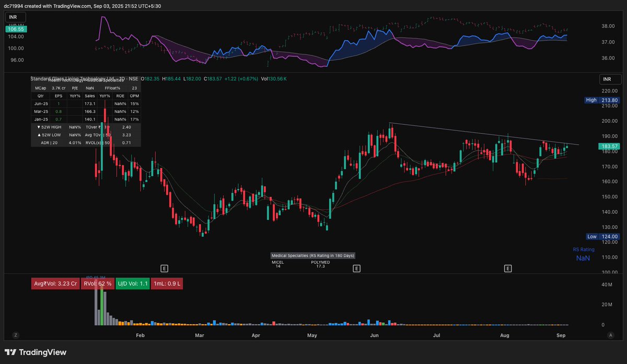Click the 1mL: 0.9 L badge
The height and width of the screenshot is (364, 627).
[167, 283]
